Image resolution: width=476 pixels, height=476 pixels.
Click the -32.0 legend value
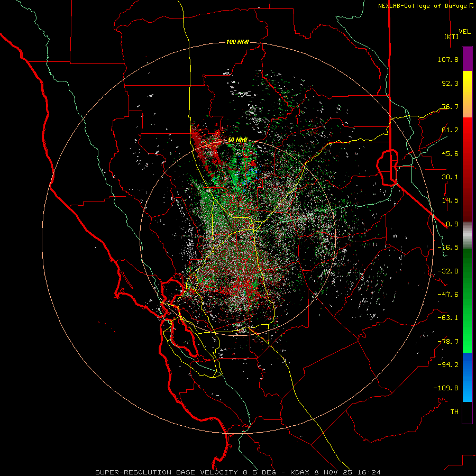point(448,271)
